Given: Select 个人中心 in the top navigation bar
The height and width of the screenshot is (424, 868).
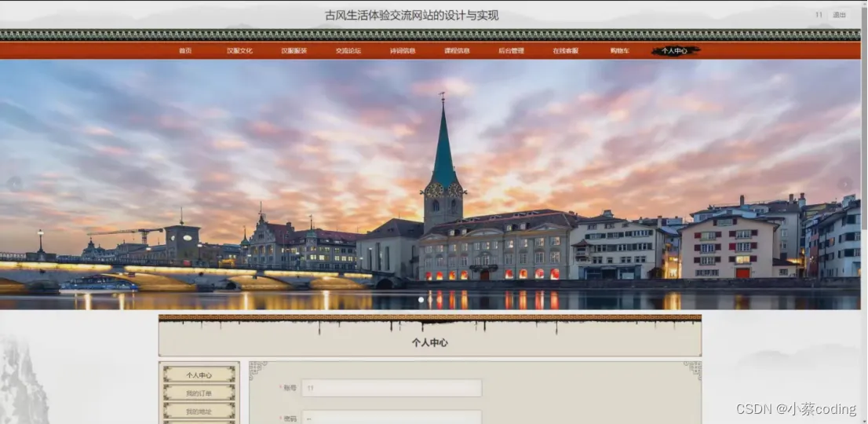Looking at the screenshot, I should [x=675, y=51].
